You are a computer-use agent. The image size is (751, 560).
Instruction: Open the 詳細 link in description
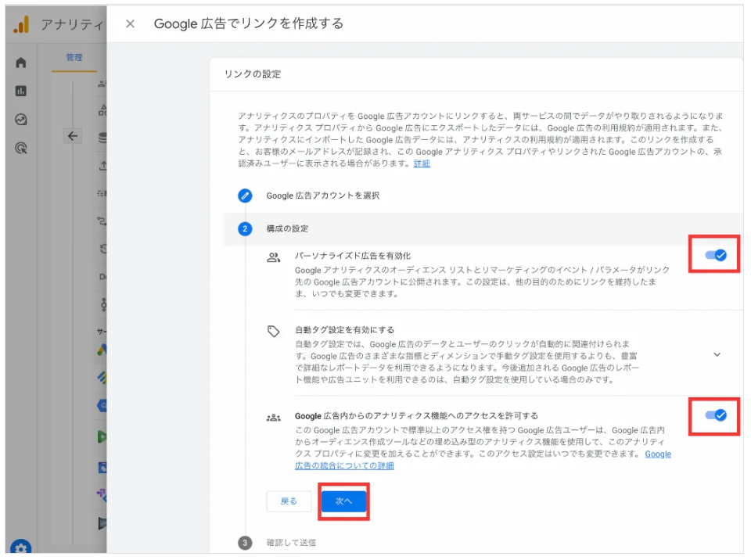tap(422, 163)
